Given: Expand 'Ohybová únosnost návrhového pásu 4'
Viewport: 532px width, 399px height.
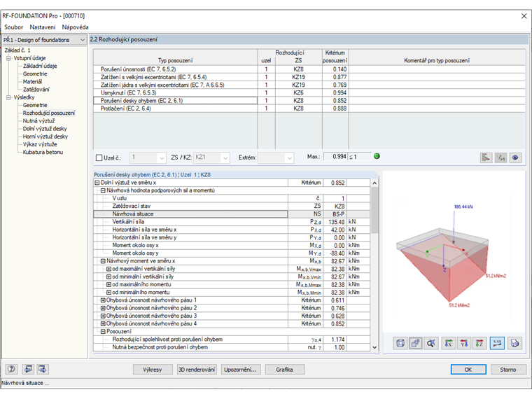Looking at the screenshot, I should coord(103,323).
